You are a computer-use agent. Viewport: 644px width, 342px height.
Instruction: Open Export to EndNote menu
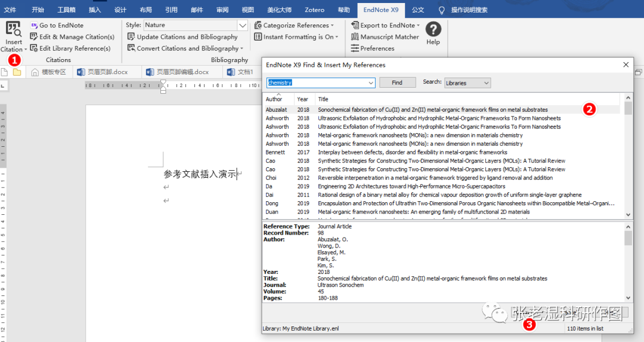click(385, 25)
